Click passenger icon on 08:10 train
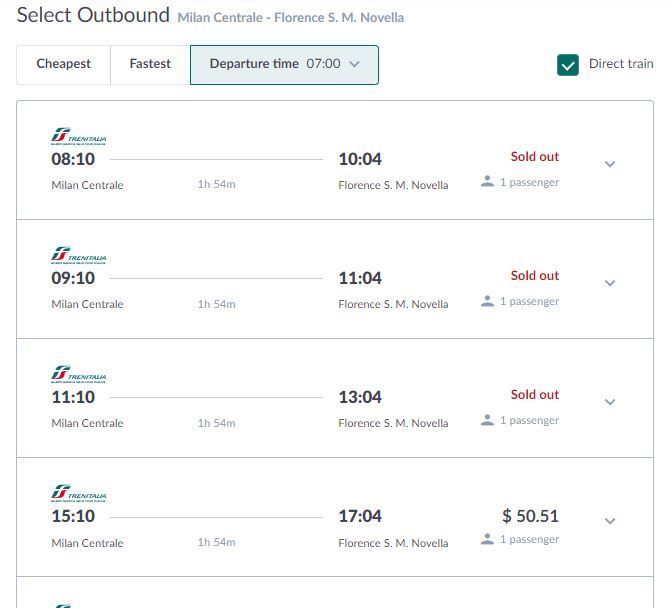The width and height of the screenshot is (672, 608). click(x=487, y=182)
